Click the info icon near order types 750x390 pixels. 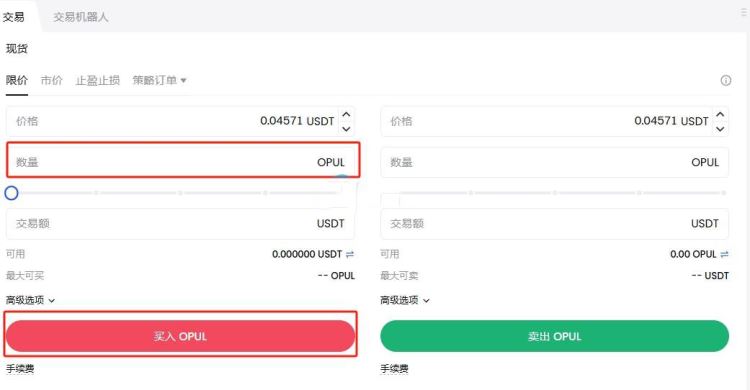click(726, 80)
